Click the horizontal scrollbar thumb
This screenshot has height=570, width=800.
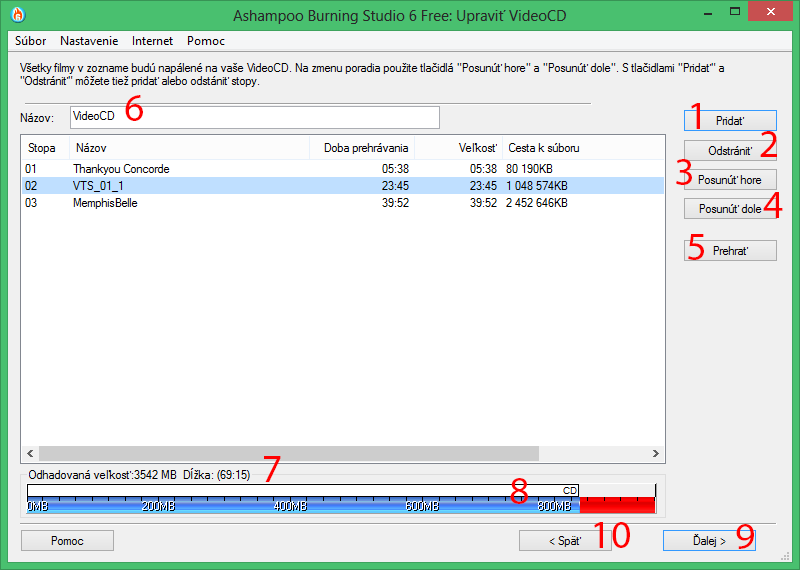(289, 453)
